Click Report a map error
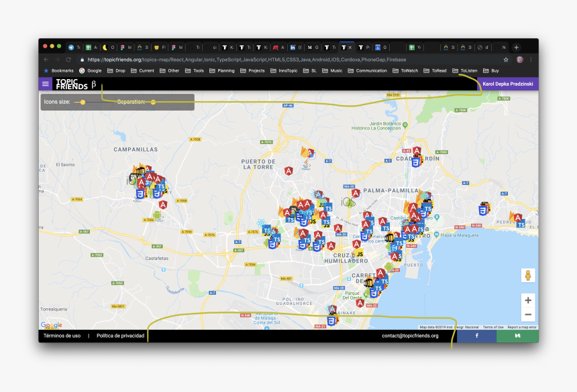The height and width of the screenshot is (392, 577). (522, 327)
